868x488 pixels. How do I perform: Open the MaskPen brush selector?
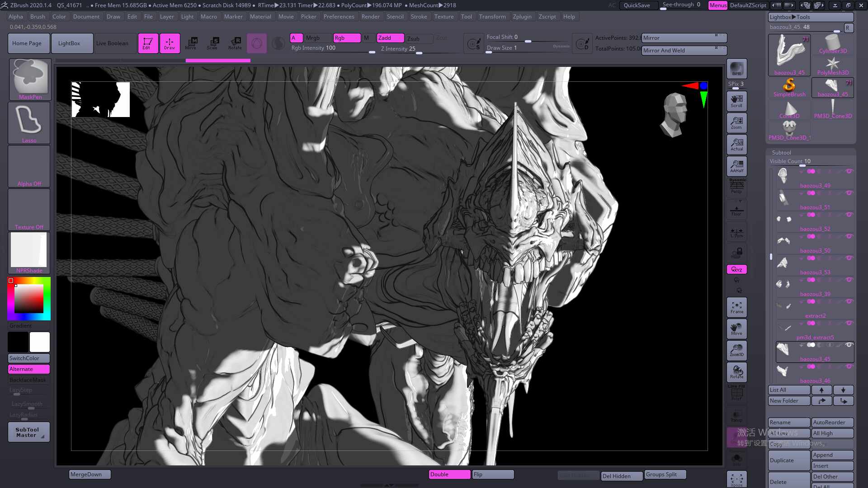(30, 80)
